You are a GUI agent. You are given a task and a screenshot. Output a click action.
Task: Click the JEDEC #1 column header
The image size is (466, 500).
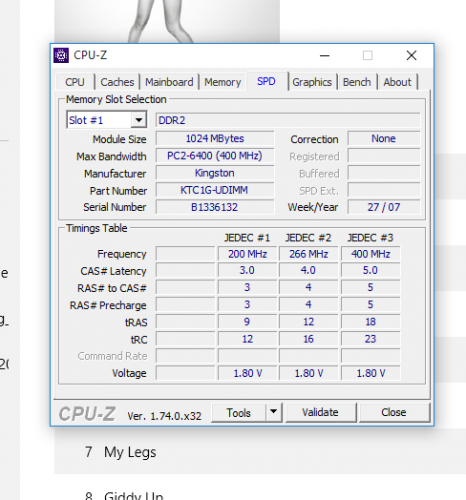click(247, 238)
